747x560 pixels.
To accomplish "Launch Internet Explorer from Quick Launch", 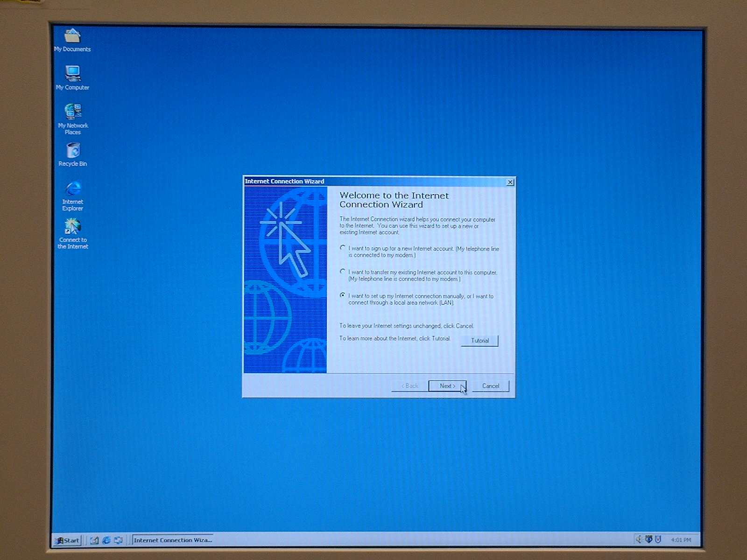I will [x=106, y=540].
